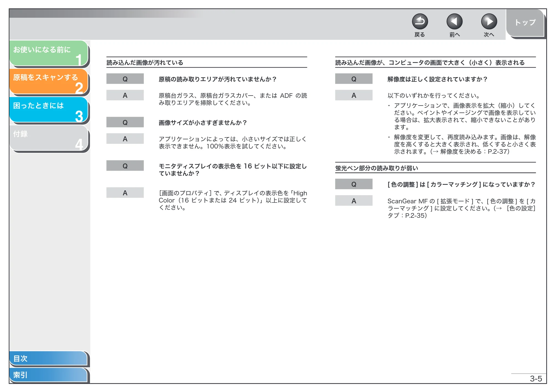Click answer text 以下のいずれかを行ってください。
554x392 pixels.
coord(434,96)
